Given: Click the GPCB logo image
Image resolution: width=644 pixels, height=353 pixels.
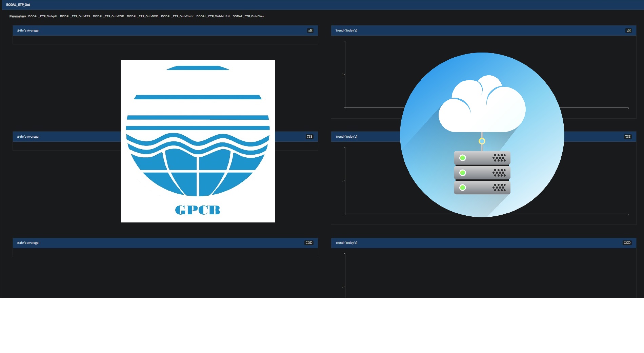Looking at the screenshot, I should 198,141.
